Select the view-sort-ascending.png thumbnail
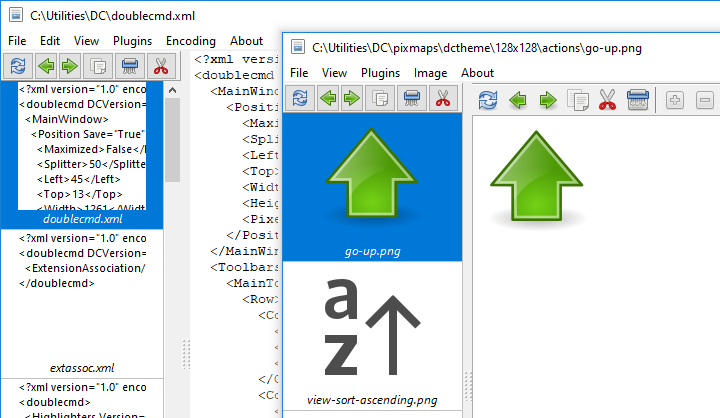The height and width of the screenshot is (418, 720). pos(372,340)
